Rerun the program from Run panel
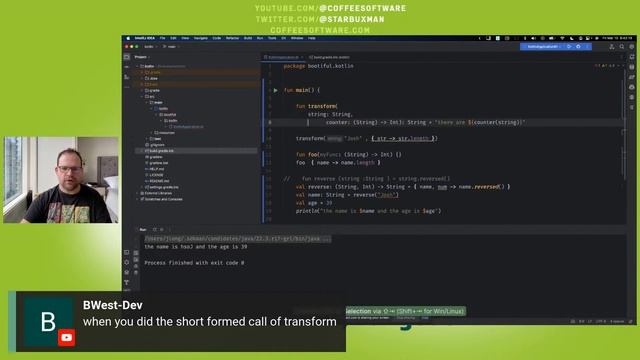 154,230
